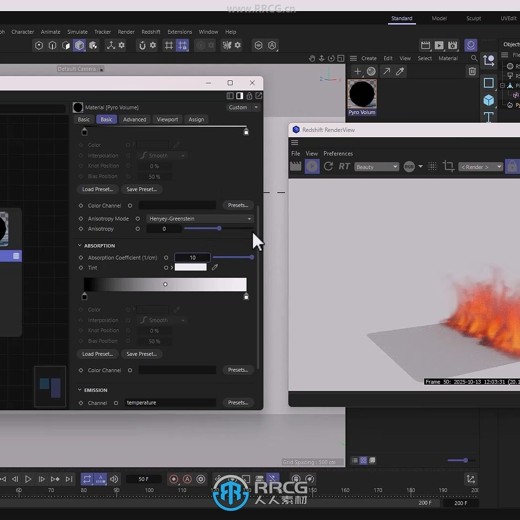This screenshot has width=520, height=520.
Task: Open the Anisotropy Mode Henyey-Greenstein dropdown
Action: tap(200, 219)
